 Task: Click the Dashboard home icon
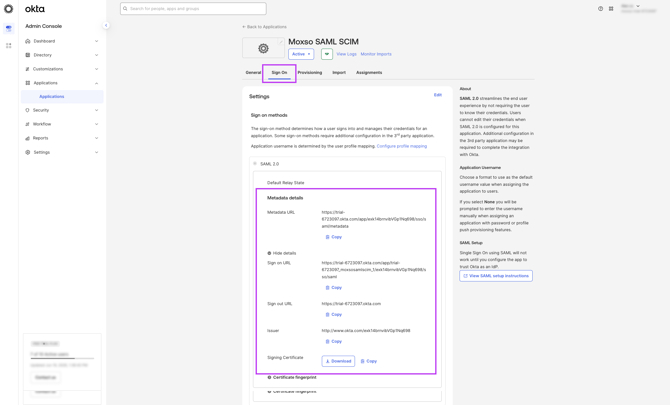point(28,41)
